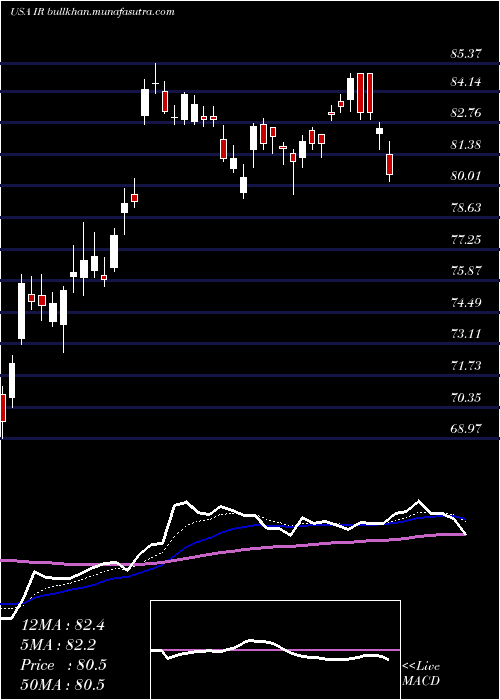Click the <<Live MACD label
This screenshot has height=700, width=500.
[x=421, y=674]
